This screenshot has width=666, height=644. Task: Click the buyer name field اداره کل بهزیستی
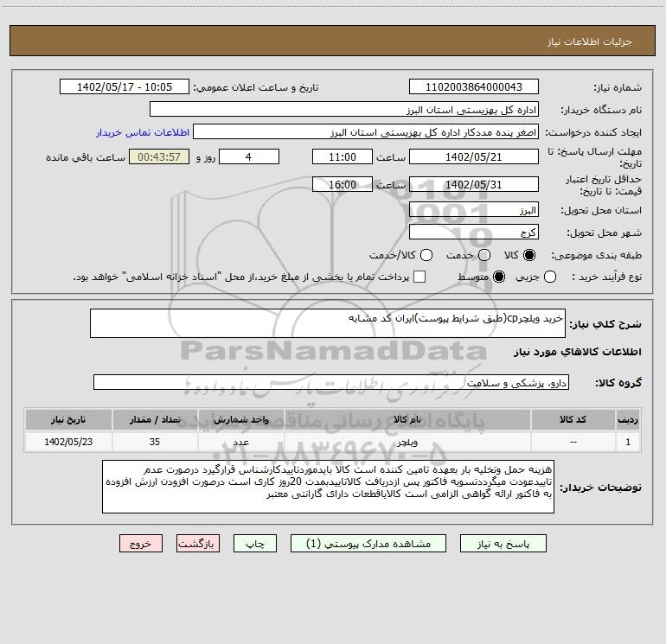[344, 110]
